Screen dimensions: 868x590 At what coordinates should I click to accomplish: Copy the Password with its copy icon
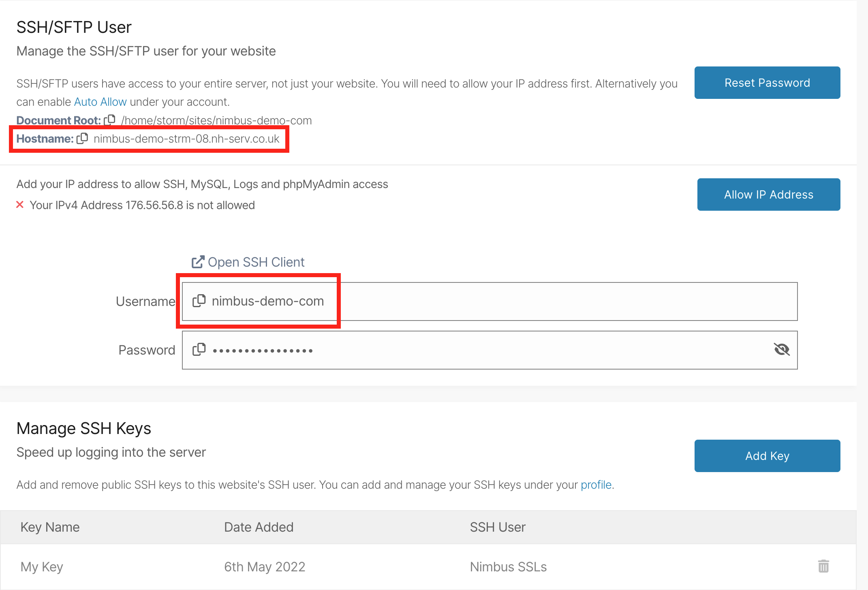[199, 350]
